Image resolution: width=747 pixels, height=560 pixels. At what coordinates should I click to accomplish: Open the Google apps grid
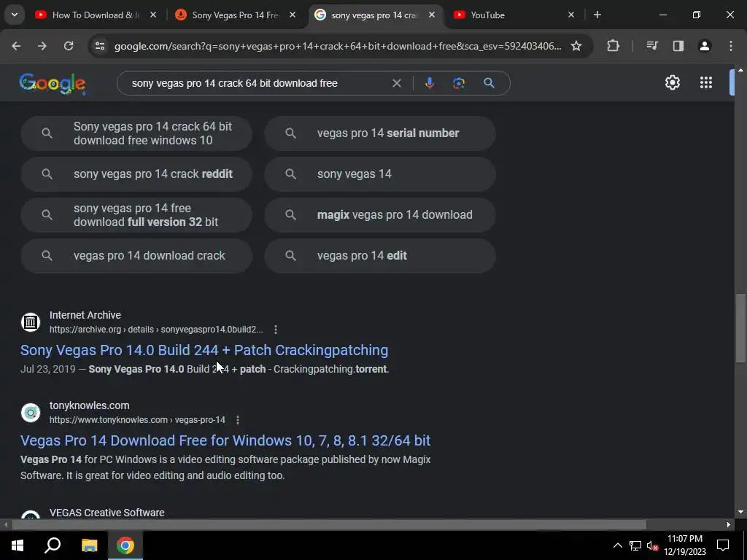pyautogui.click(x=706, y=82)
